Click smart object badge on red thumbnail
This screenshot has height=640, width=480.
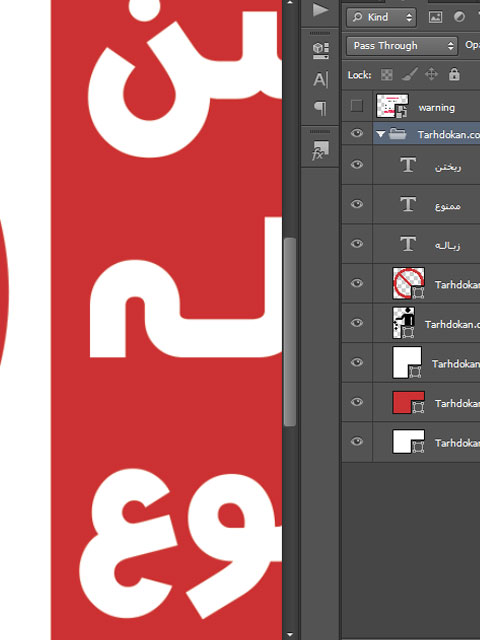pyautogui.click(x=418, y=407)
